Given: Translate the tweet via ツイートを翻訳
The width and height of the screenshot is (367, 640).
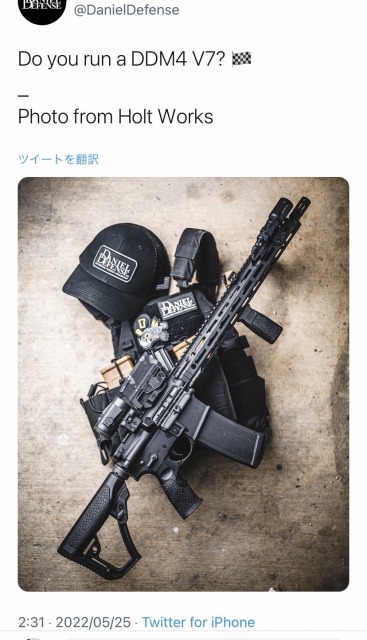Looking at the screenshot, I should [x=58, y=159].
